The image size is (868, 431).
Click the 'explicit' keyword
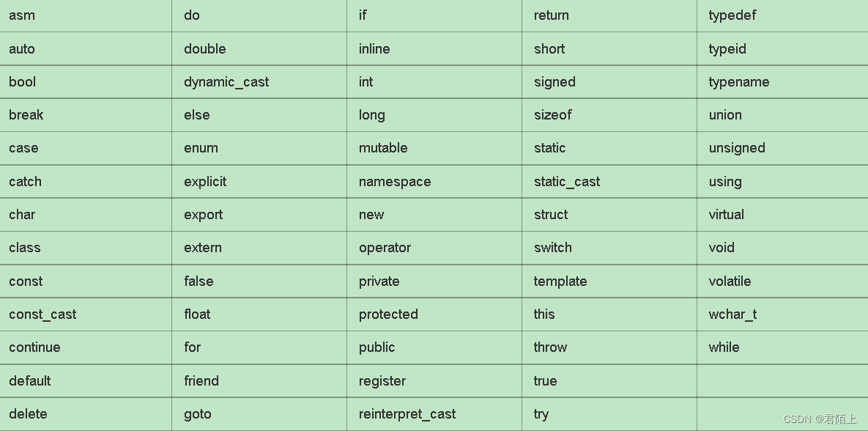[205, 182]
